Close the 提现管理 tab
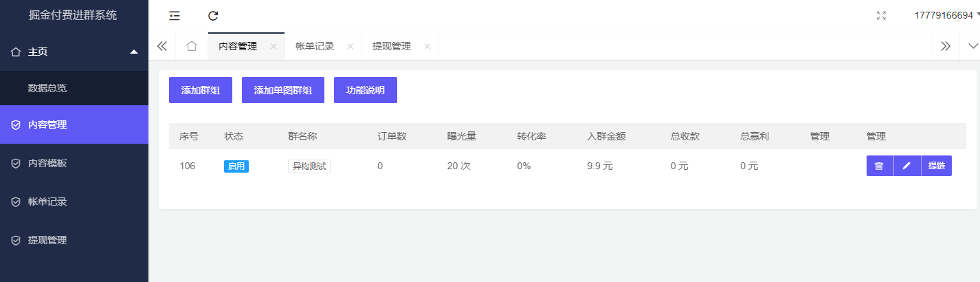The width and height of the screenshot is (980, 282). pyautogui.click(x=427, y=47)
